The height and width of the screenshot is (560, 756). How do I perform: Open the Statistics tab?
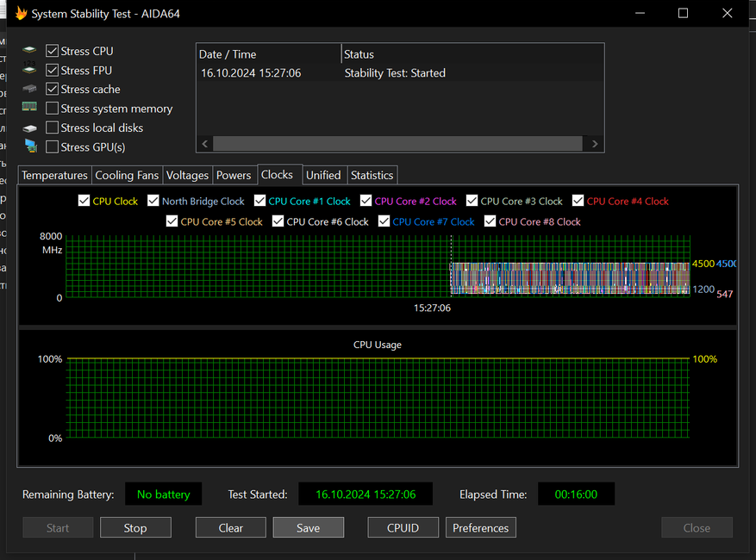372,175
